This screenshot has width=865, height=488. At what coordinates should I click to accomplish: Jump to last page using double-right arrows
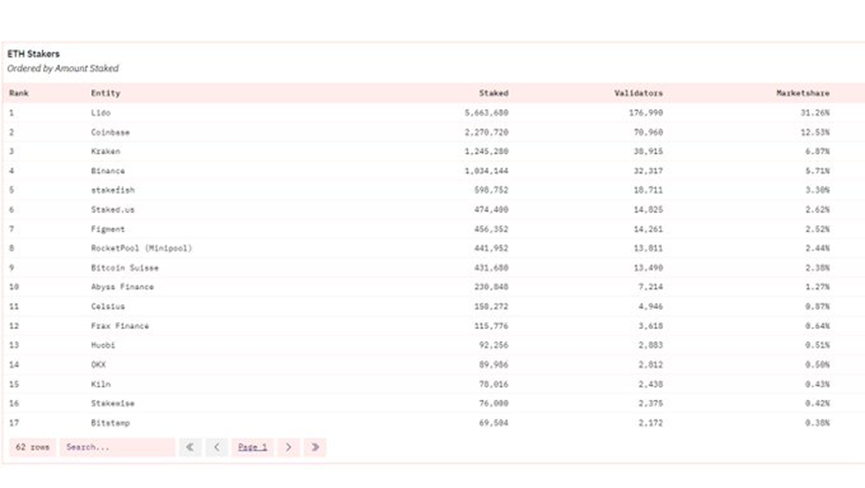[x=315, y=447]
